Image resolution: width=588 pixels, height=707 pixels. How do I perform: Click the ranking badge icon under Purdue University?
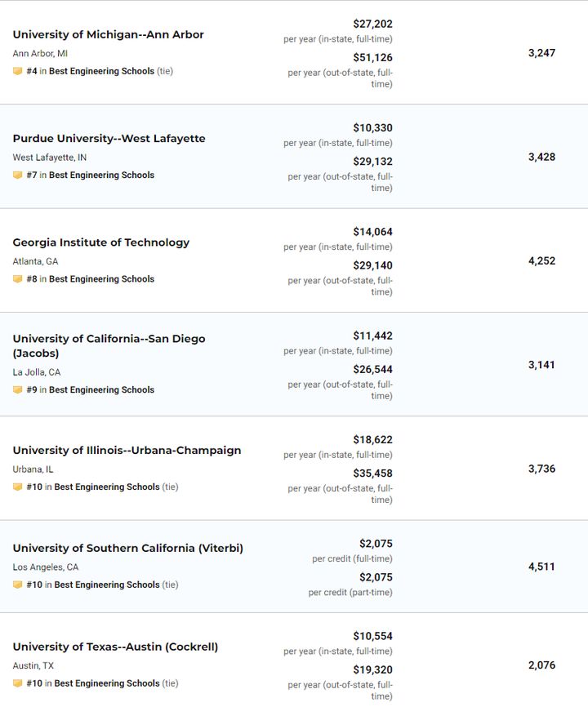click(17, 176)
